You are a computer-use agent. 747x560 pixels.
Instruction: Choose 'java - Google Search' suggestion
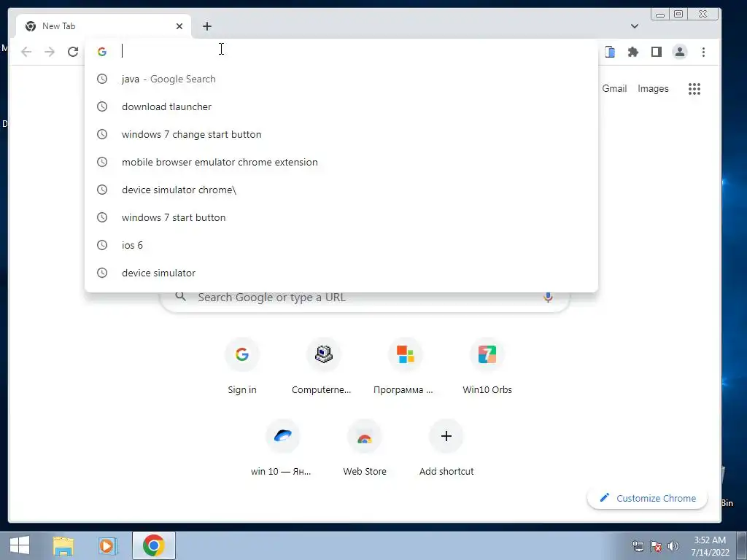(341, 79)
